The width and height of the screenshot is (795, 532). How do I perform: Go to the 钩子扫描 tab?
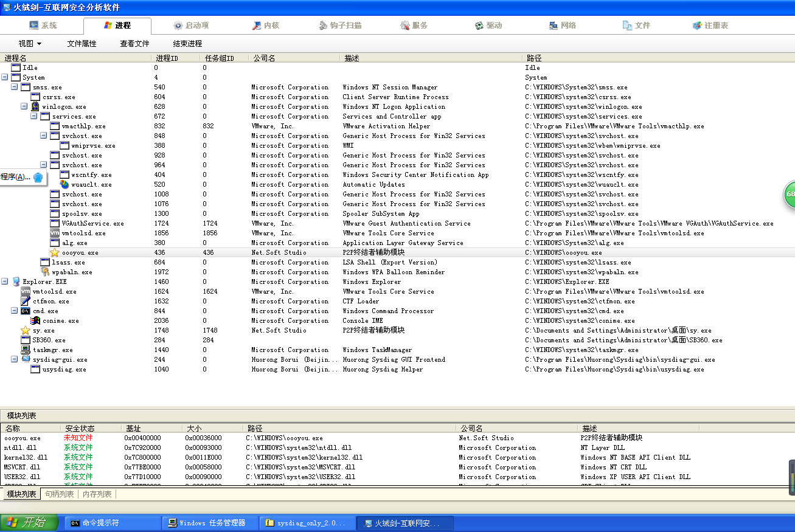pyautogui.click(x=341, y=26)
